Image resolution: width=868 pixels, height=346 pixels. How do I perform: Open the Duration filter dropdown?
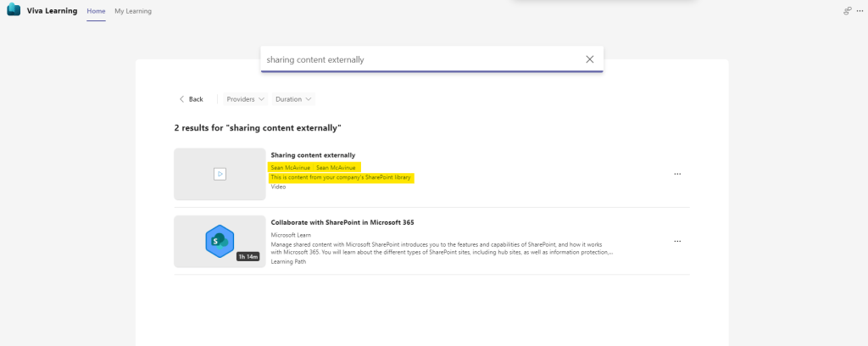pos(294,99)
